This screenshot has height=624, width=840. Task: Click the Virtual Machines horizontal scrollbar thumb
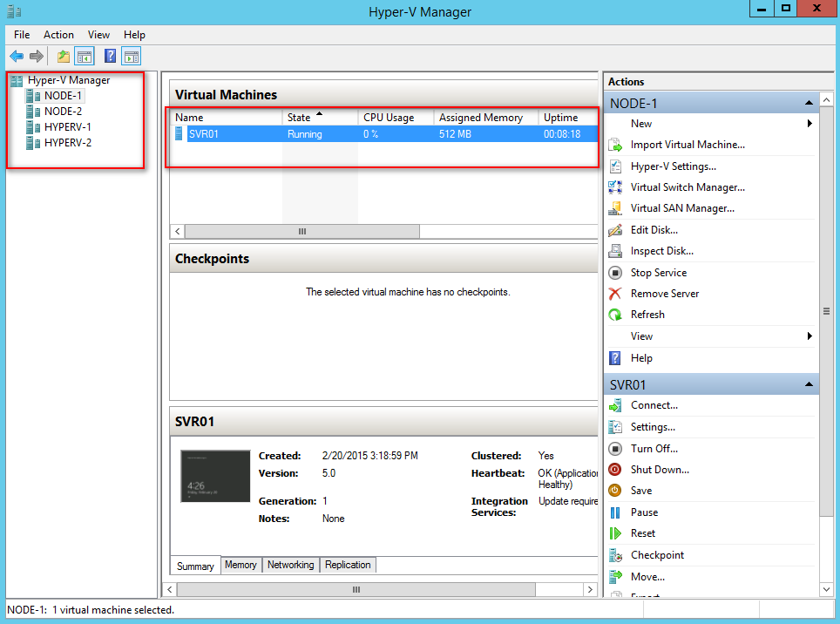pos(302,232)
